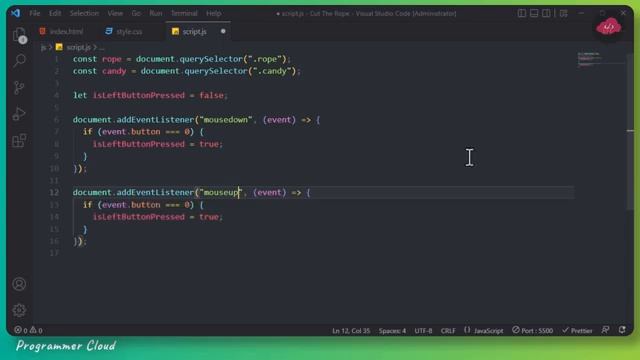Change encoding via UTF-8 status item
This screenshot has width=640, height=360.
click(x=423, y=330)
